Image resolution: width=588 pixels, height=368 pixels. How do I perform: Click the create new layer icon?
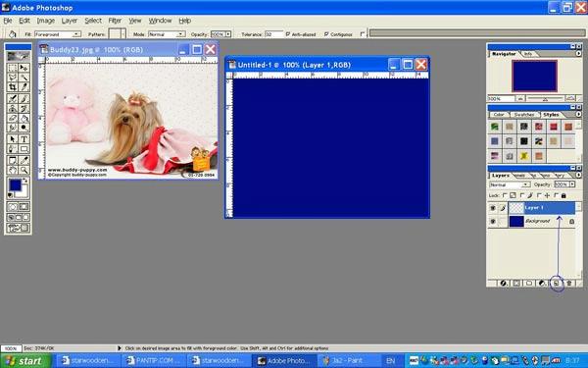point(557,284)
